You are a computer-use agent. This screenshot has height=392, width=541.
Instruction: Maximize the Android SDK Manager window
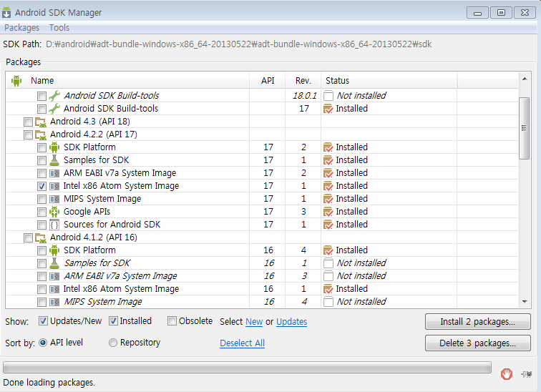click(501, 13)
